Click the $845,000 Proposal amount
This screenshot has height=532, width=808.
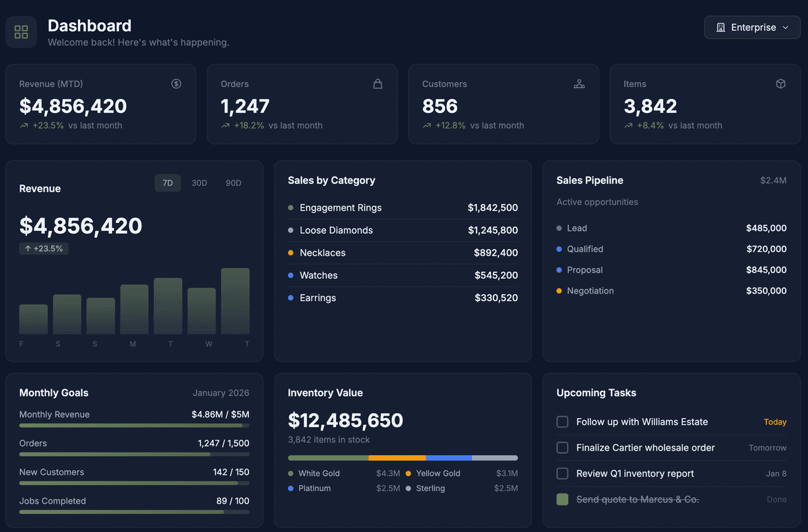click(x=766, y=270)
